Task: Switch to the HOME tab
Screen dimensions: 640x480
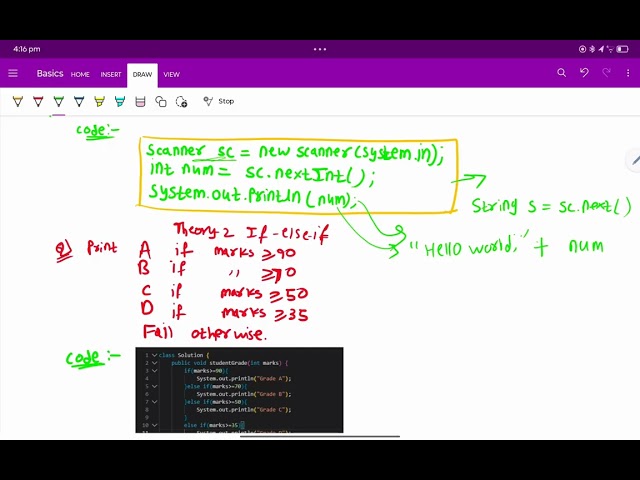Action: [80, 74]
